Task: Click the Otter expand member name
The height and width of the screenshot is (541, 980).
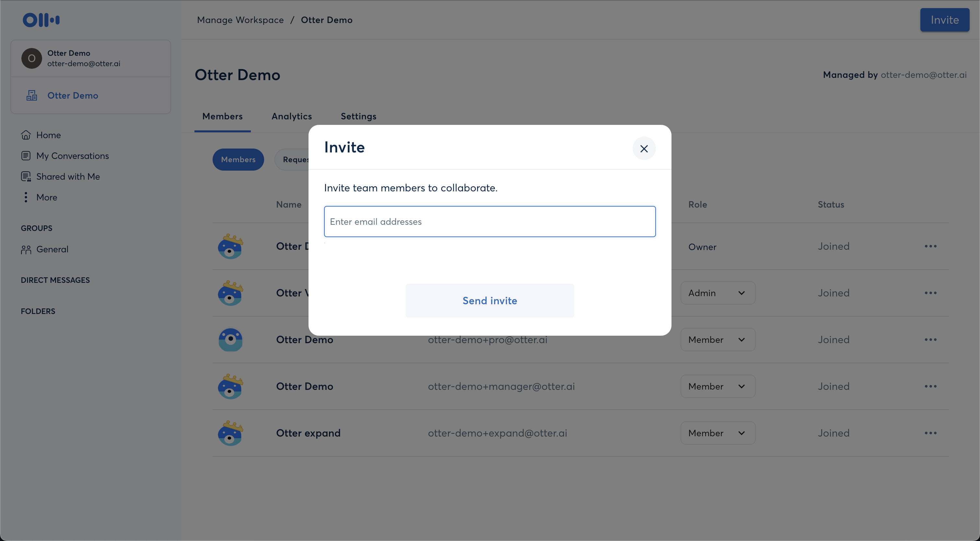Action: pyautogui.click(x=308, y=433)
